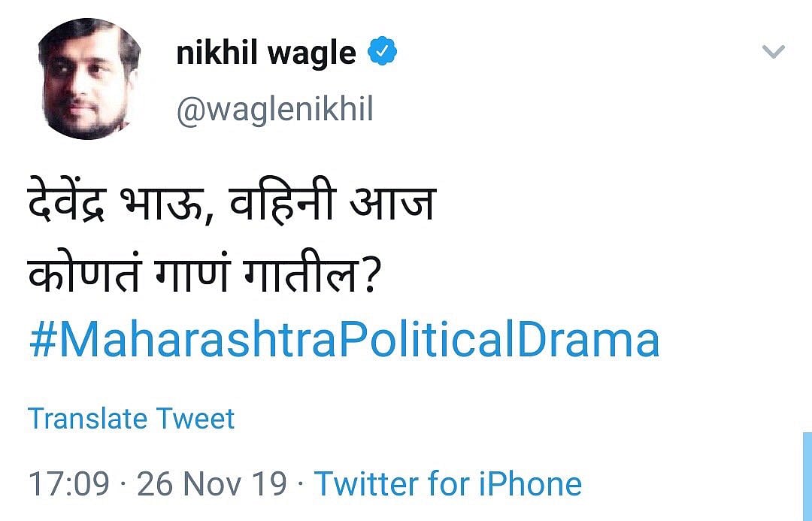Click the blue verified badge
The image size is (812, 521).
point(383,53)
